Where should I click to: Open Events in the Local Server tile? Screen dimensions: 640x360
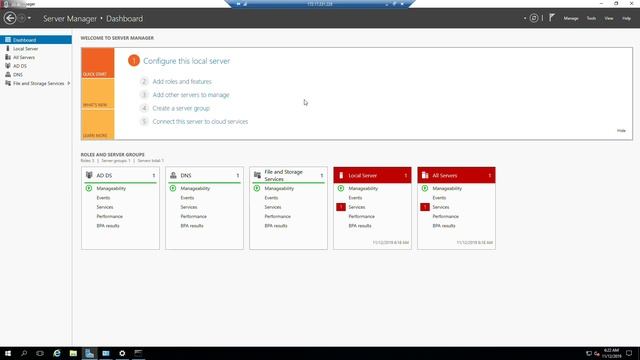tap(355, 198)
